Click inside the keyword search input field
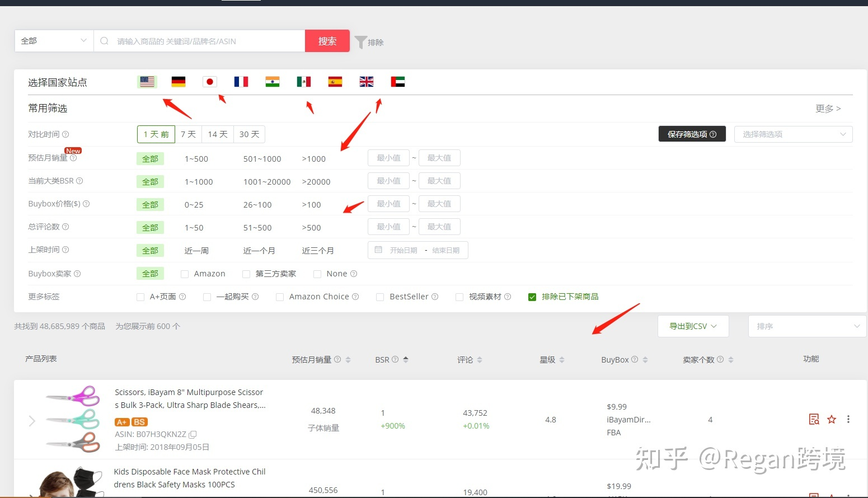Viewport: 868px width, 498px height. click(x=201, y=40)
